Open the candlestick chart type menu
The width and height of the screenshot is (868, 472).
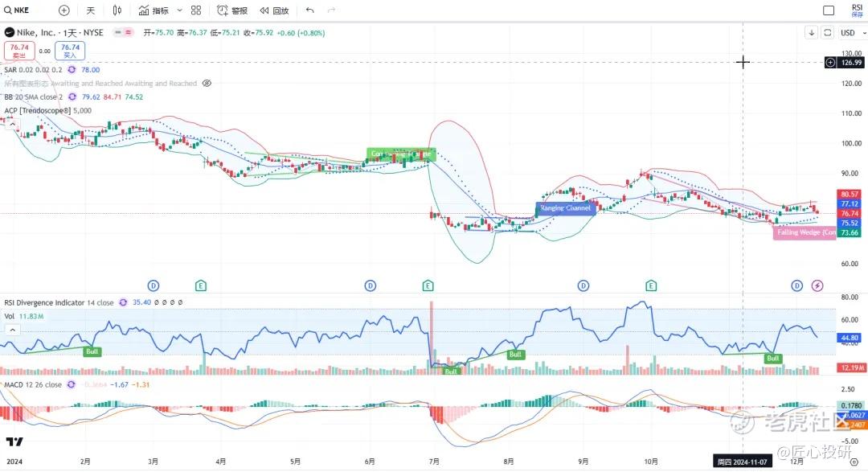coord(117,10)
